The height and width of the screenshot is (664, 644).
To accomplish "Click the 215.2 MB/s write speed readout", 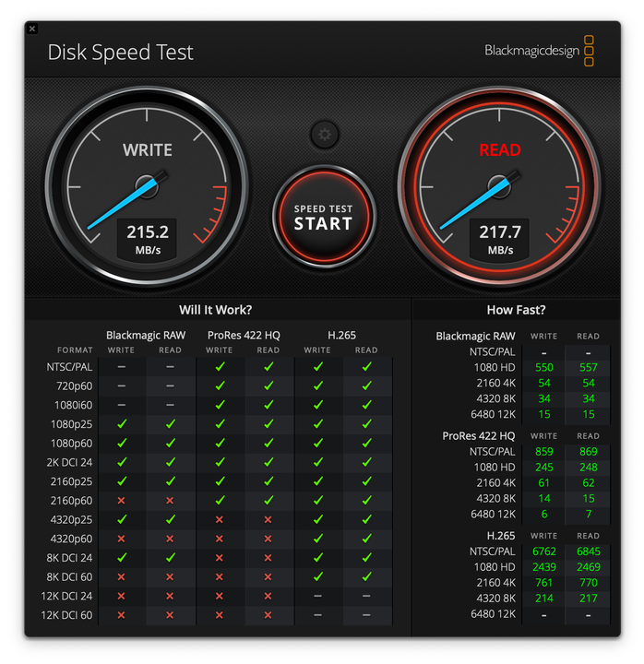I will pyautogui.click(x=148, y=239).
